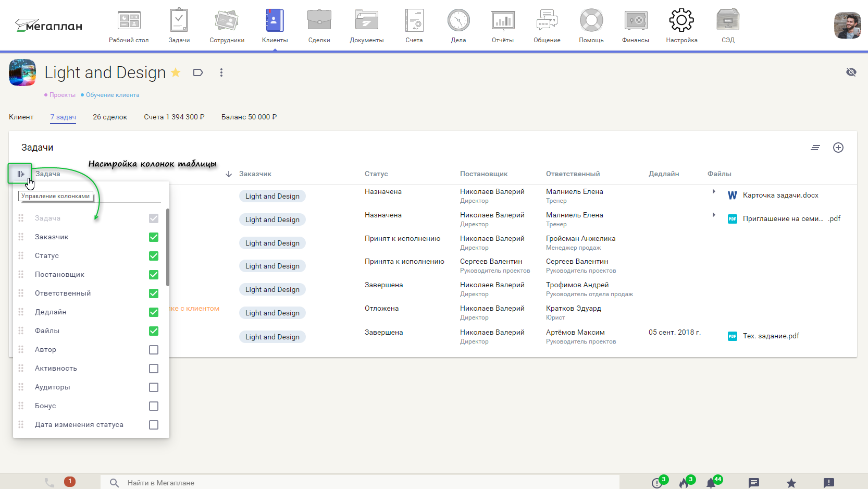Uncheck the Статус column checkbox
The width and height of the screenshot is (868, 489).
pyautogui.click(x=154, y=256)
